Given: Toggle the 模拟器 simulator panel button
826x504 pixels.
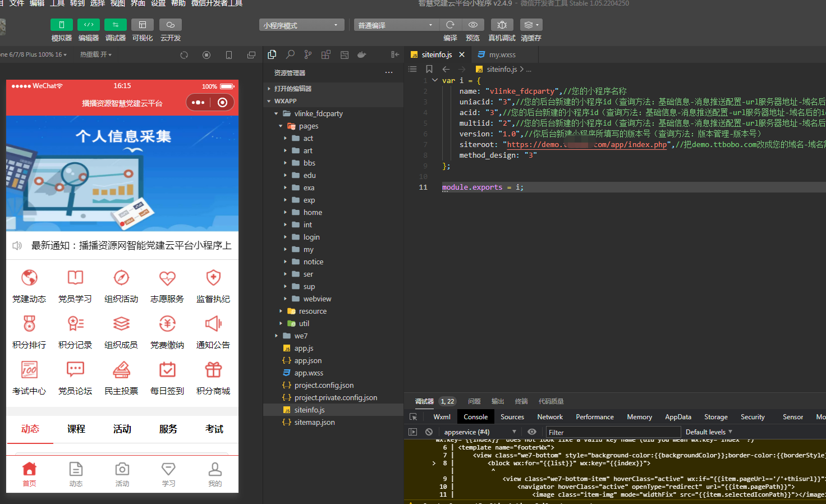Looking at the screenshot, I should 62,25.
